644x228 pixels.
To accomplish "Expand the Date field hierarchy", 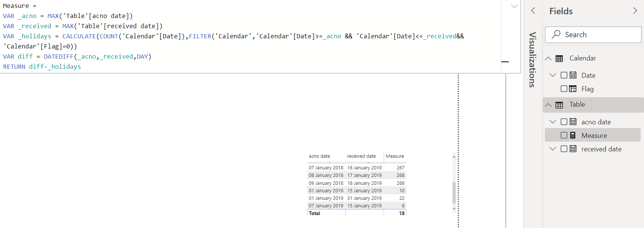I will tap(553, 75).
